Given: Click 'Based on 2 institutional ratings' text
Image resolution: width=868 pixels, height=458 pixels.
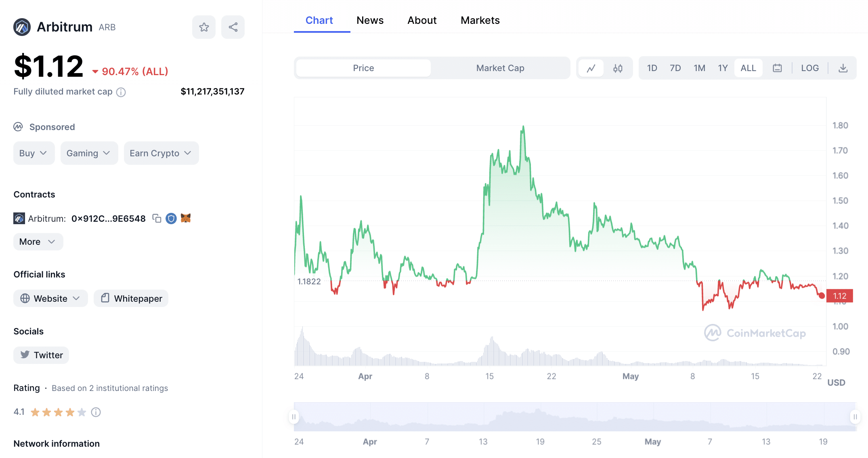Looking at the screenshot, I should 110,388.
